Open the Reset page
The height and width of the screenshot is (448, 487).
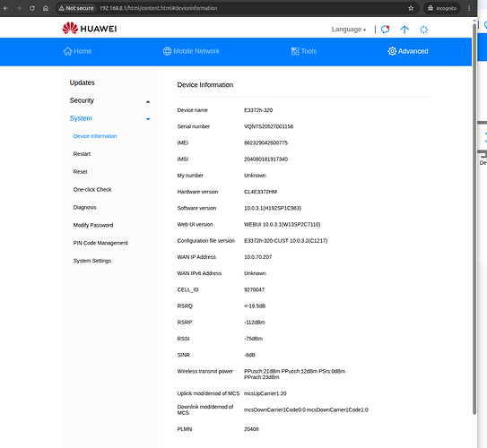click(x=80, y=171)
